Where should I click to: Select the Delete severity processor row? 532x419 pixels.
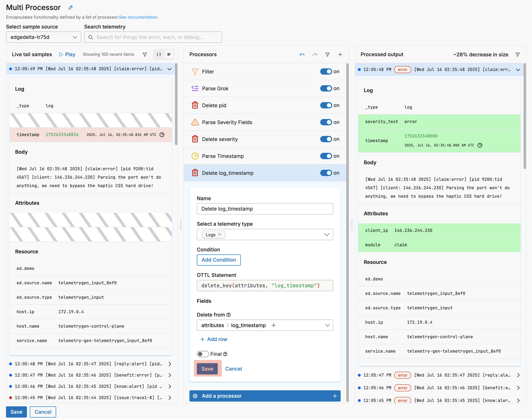point(265,139)
